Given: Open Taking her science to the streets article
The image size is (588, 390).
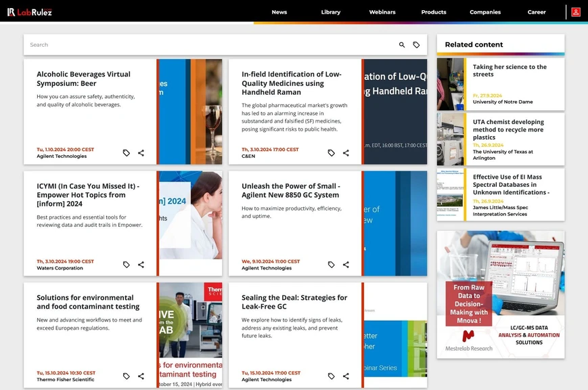Looking at the screenshot, I should point(510,70).
